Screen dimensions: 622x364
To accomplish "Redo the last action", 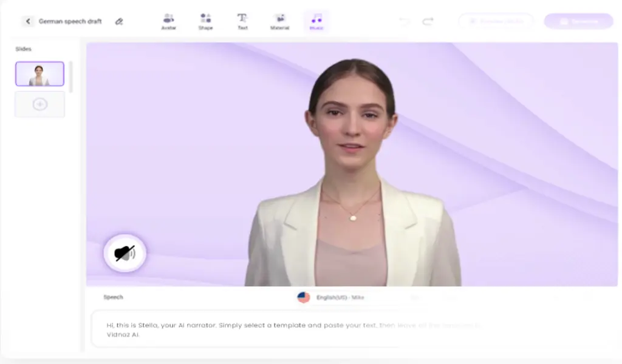I will tap(428, 21).
